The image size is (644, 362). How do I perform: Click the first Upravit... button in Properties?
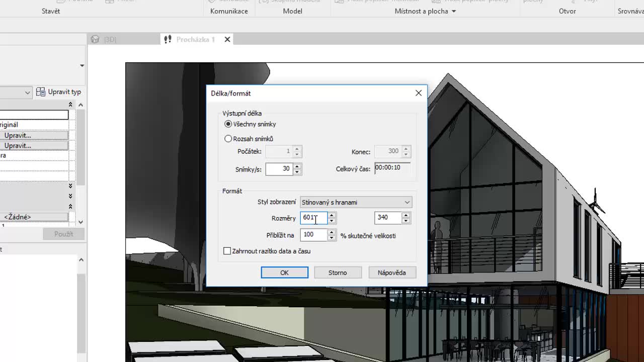point(34,135)
